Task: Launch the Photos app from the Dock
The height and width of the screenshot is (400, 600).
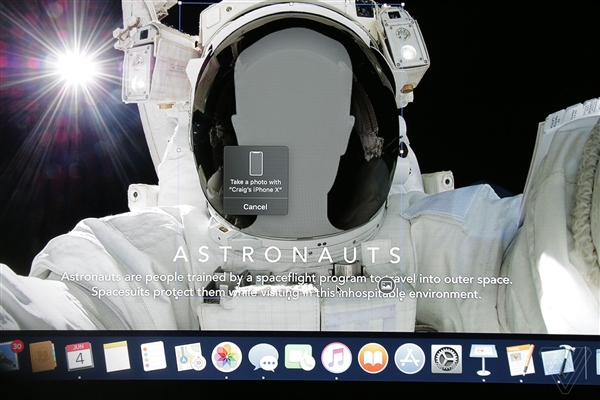Action: [227, 357]
